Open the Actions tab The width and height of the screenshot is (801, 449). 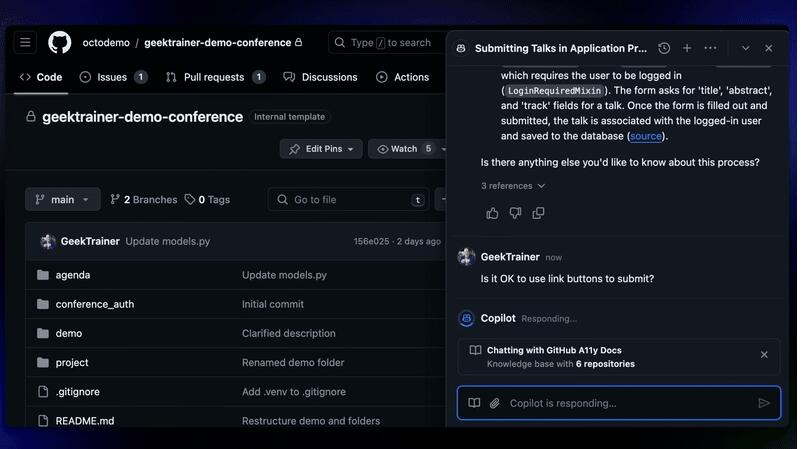tap(403, 77)
